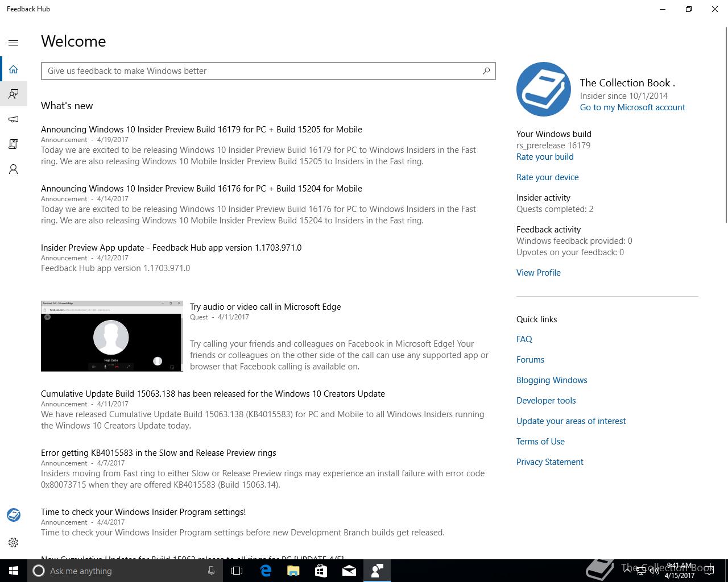Open Terms of Use link
Image resolution: width=728 pixels, height=582 pixels.
coord(540,442)
